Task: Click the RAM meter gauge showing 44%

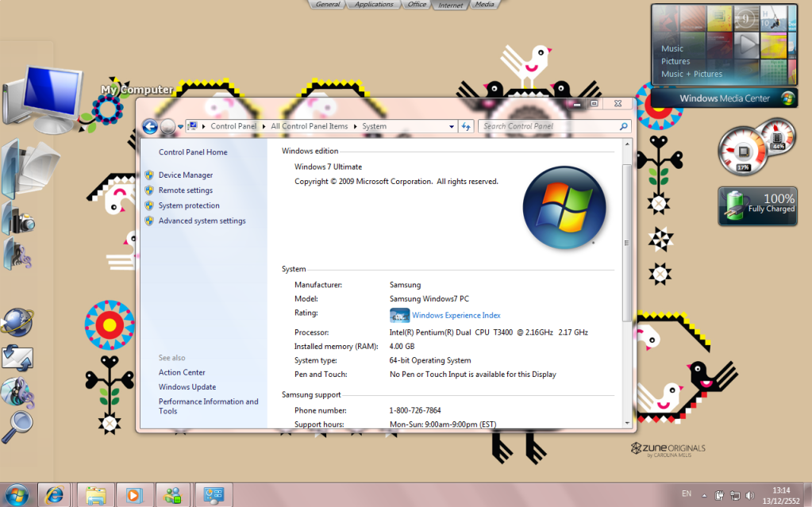Action: coord(777,137)
